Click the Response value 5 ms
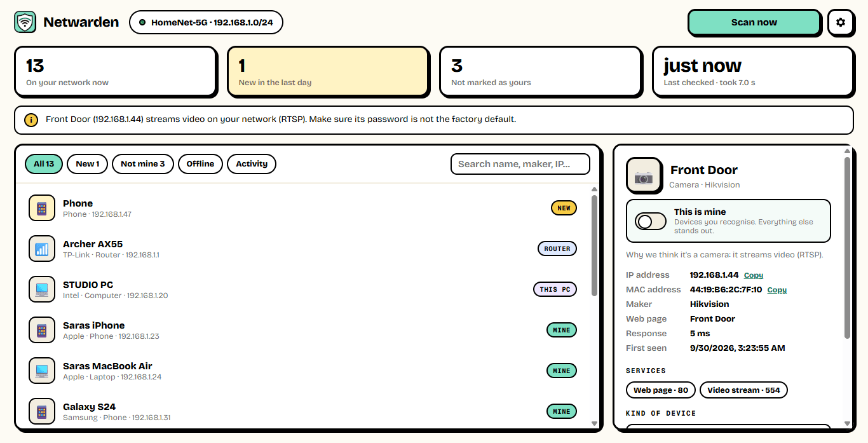The image size is (868, 443). click(x=700, y=334)
